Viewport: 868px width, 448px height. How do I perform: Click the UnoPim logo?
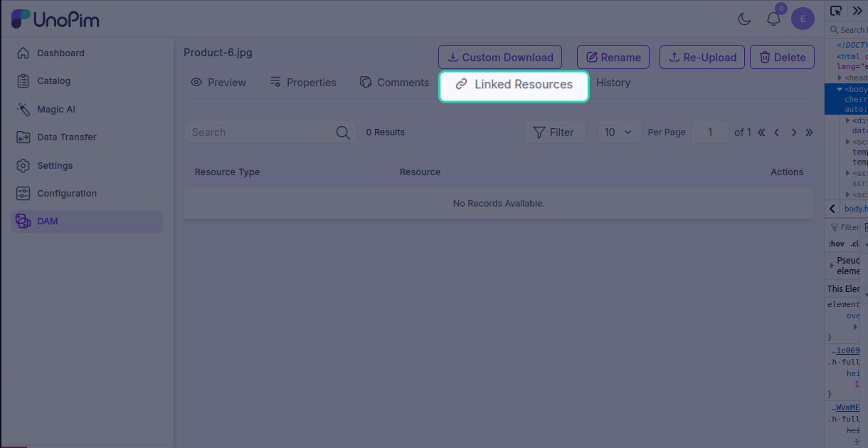(x=55, y=19)
